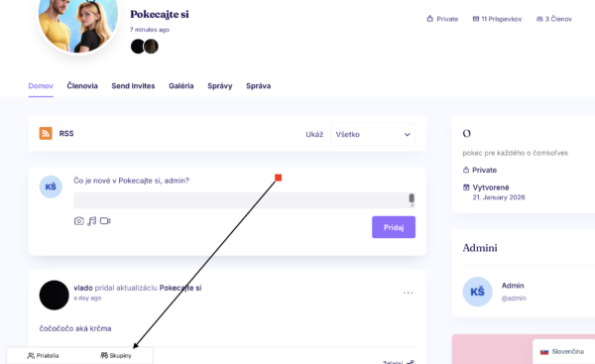
Task: Open the Členovia tab
Action: coord(82,85)
